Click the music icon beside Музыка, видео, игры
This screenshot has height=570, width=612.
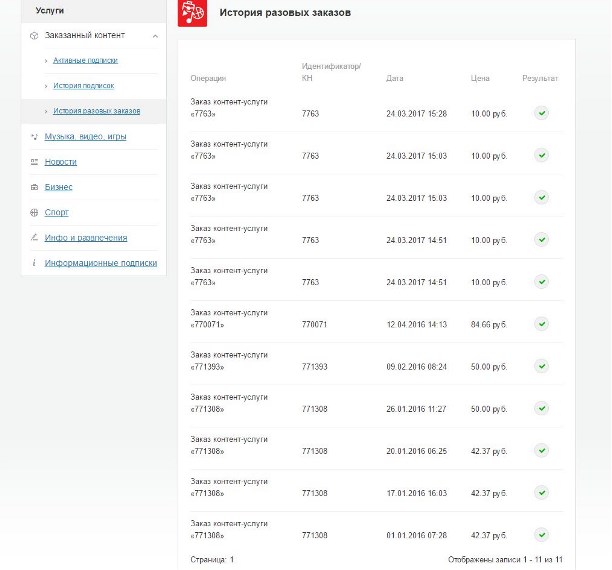pos(35,136)
